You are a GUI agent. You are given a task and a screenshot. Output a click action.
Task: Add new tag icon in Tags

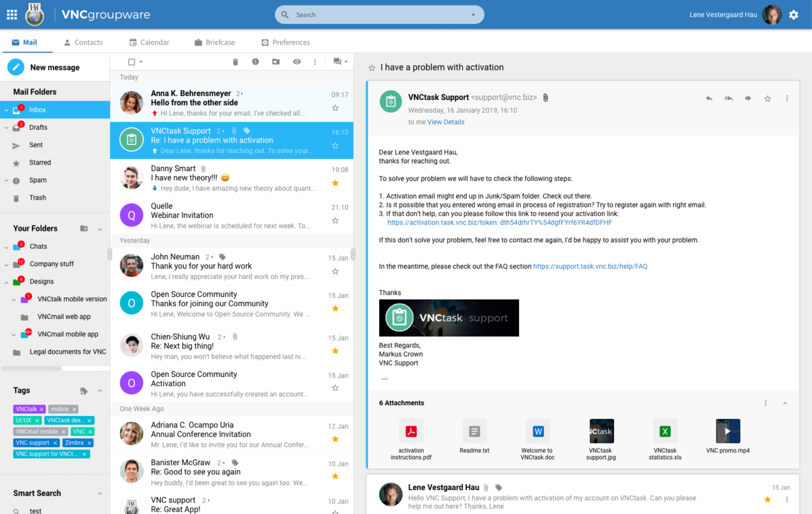pyautogui.click(x=84, y=390)
